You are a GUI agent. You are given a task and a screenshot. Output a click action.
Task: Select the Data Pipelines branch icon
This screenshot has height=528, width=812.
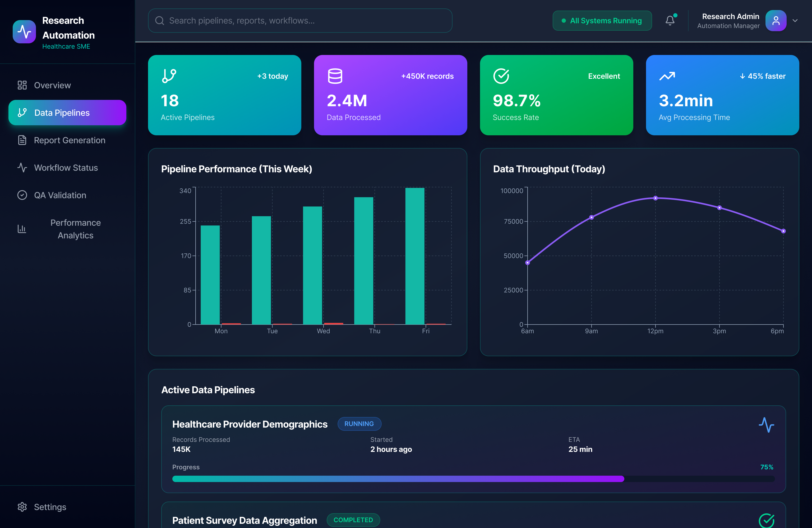pos(22,113)
